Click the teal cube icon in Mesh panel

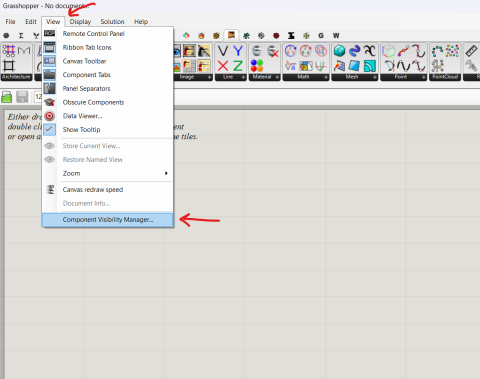point(339,51)
